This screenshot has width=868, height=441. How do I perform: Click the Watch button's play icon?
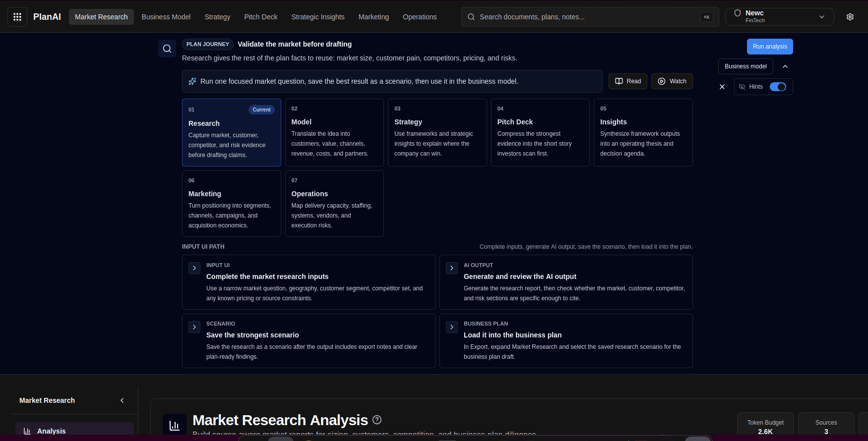pos(662,81)
